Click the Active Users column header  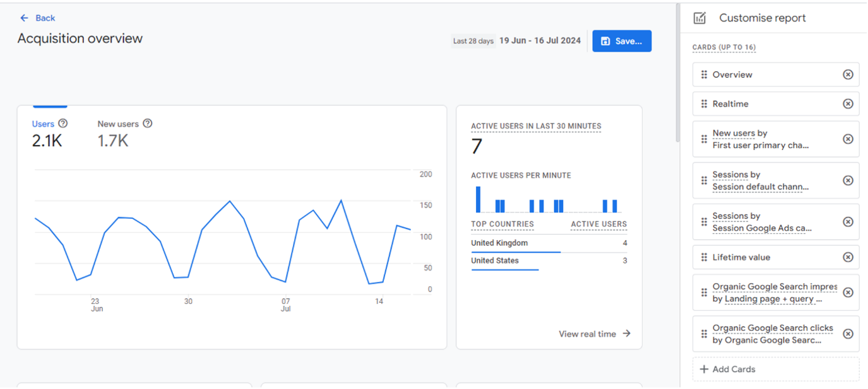(x=598, y=224)
